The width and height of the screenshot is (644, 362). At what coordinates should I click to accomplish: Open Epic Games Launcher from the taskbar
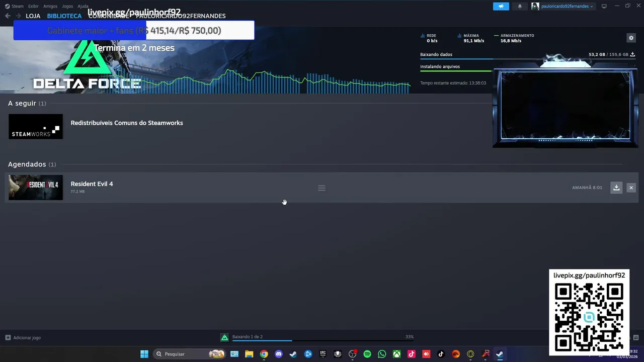click(323, 354)
